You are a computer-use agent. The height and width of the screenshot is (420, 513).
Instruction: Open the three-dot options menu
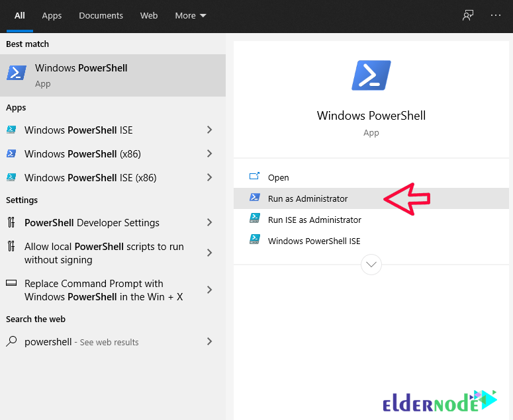click(x=496, y=15)
